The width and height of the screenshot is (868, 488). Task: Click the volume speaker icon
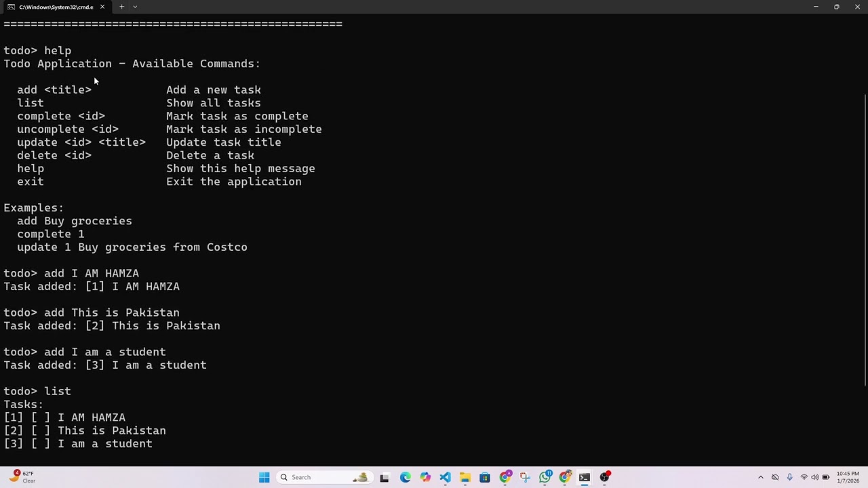(814, 477)
